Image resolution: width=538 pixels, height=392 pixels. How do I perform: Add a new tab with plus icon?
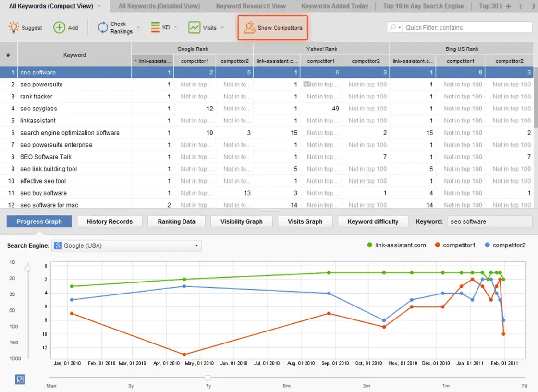509,6
